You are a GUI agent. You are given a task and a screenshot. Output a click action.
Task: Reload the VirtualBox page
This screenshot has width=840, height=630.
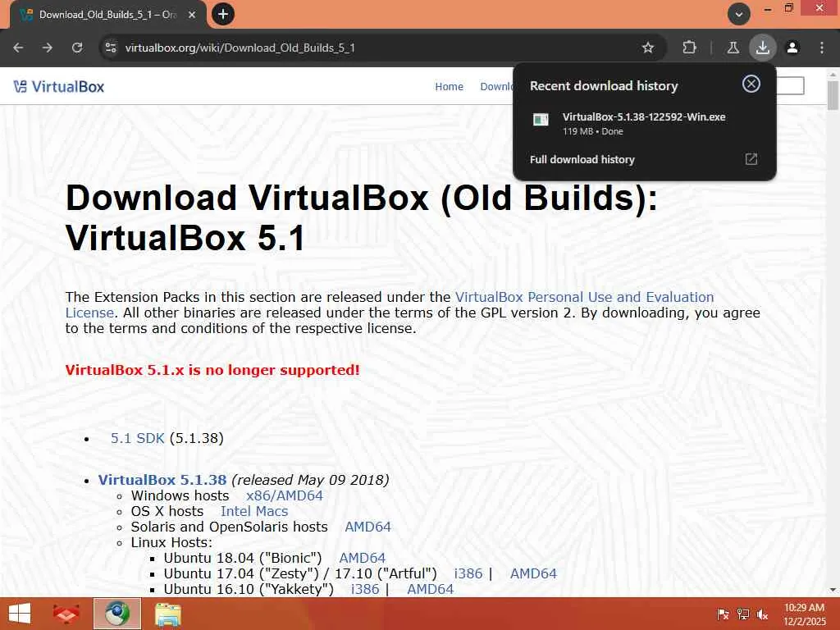tap(77, 48)
